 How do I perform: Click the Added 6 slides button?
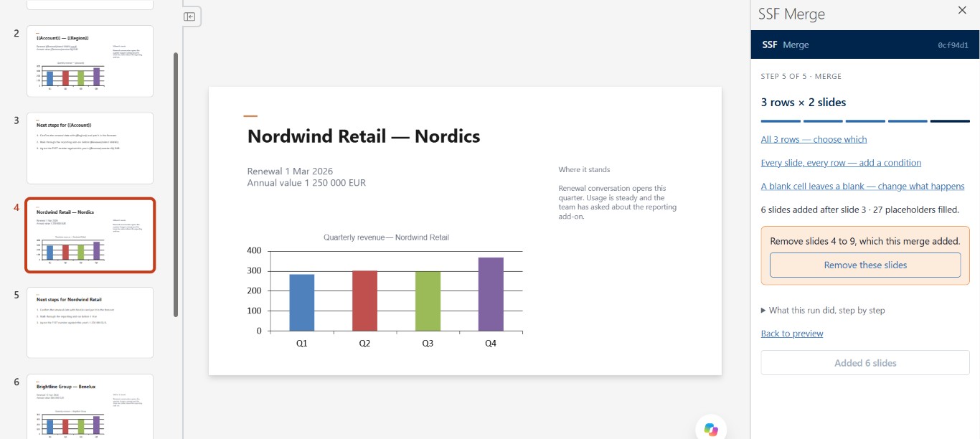click(x=865, y=363)
